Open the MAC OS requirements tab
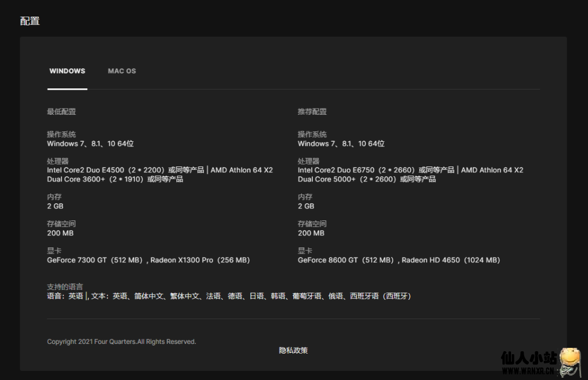 click(122, 71)
